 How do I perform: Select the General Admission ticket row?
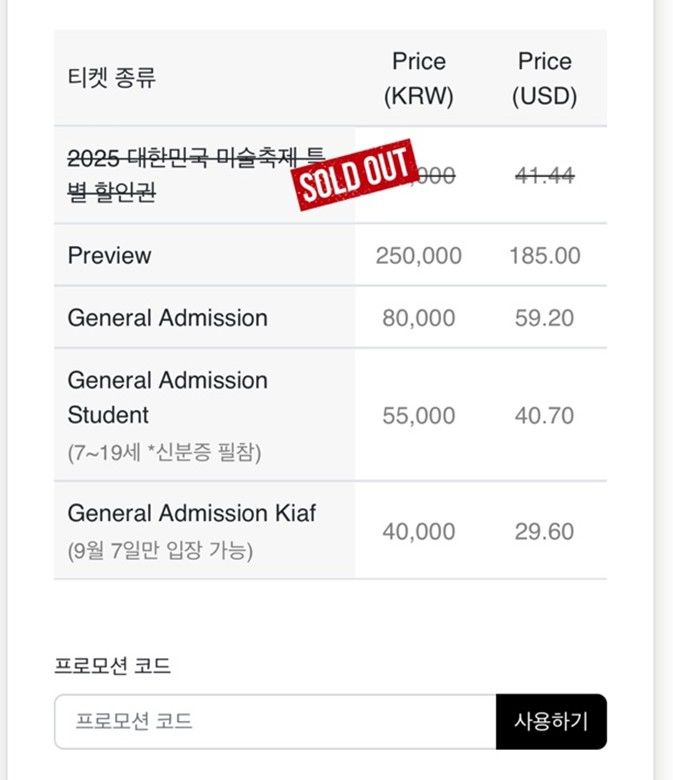click(330, 317)
